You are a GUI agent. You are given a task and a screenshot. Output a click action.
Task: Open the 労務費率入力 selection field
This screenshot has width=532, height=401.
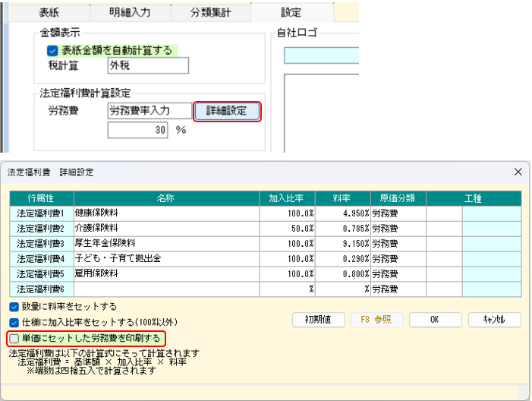[x=150, y=111]
